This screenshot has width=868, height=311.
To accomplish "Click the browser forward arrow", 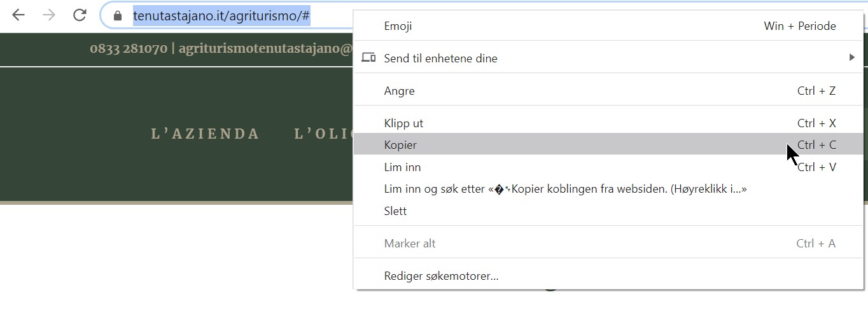I will point(49,15).
